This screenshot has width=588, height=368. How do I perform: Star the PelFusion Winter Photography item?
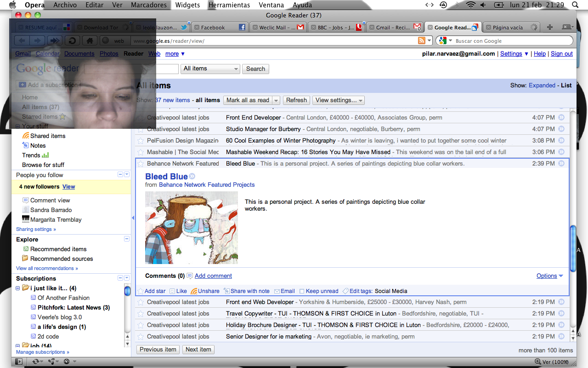click(x=141, y=141)
